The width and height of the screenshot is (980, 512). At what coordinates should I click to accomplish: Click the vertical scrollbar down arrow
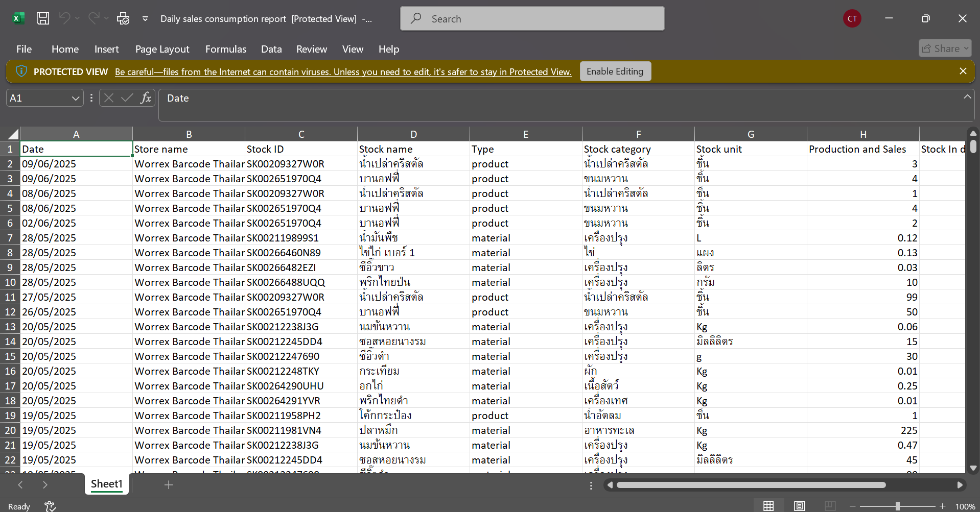pos(973,468)
